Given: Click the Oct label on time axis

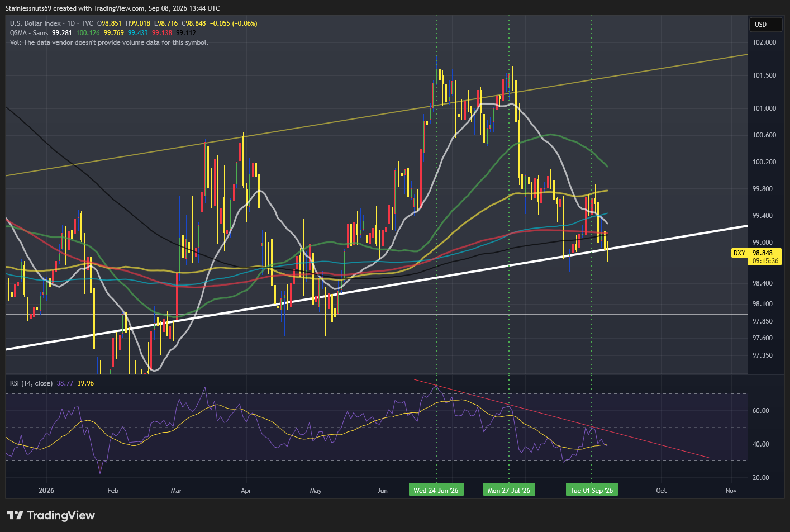Looking at the screenshot, I should pyautogui.click(x=661, y=491).
